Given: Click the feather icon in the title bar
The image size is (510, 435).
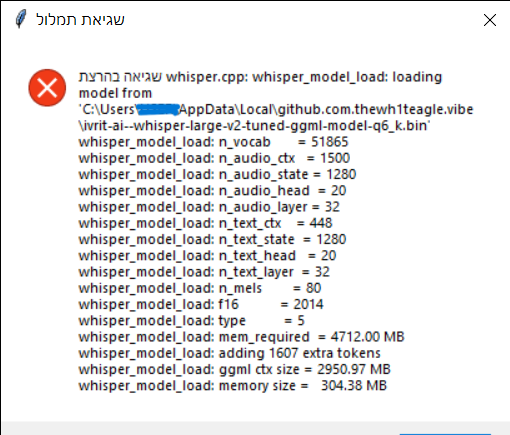Looking at the screenshot, I should tap(21, 19).
